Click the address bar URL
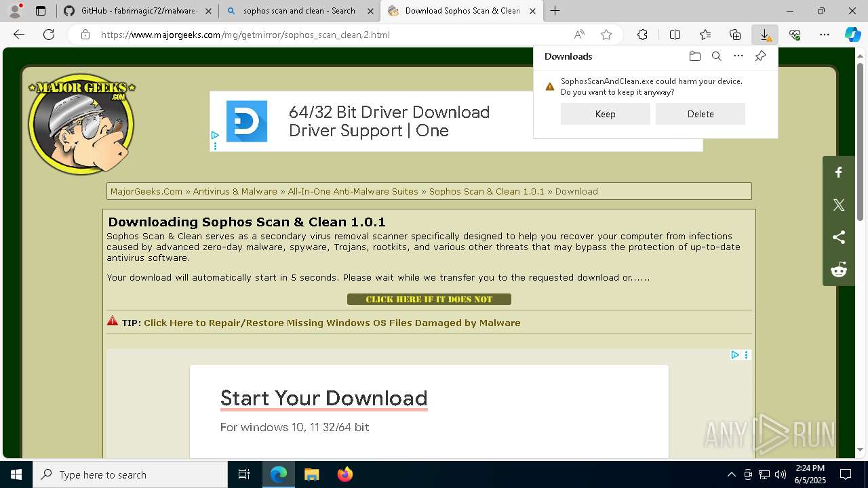868x488 pixels. [245, 35]
